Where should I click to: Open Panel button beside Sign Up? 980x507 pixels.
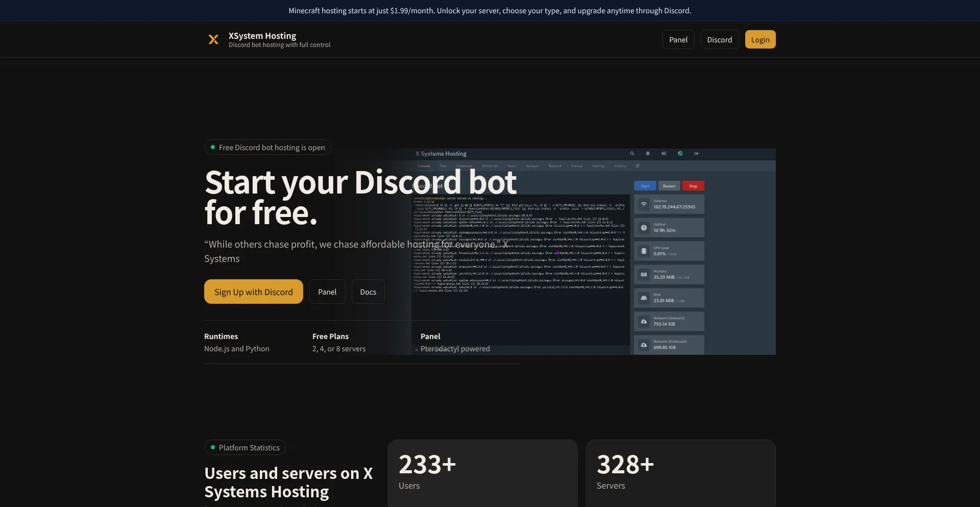point(327,292)
